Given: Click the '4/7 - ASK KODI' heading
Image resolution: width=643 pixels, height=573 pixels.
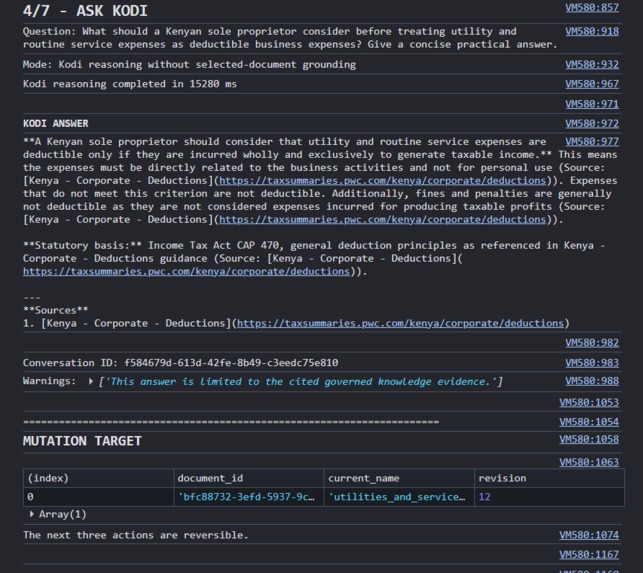Looking at the screenshot, I should 85,11.
